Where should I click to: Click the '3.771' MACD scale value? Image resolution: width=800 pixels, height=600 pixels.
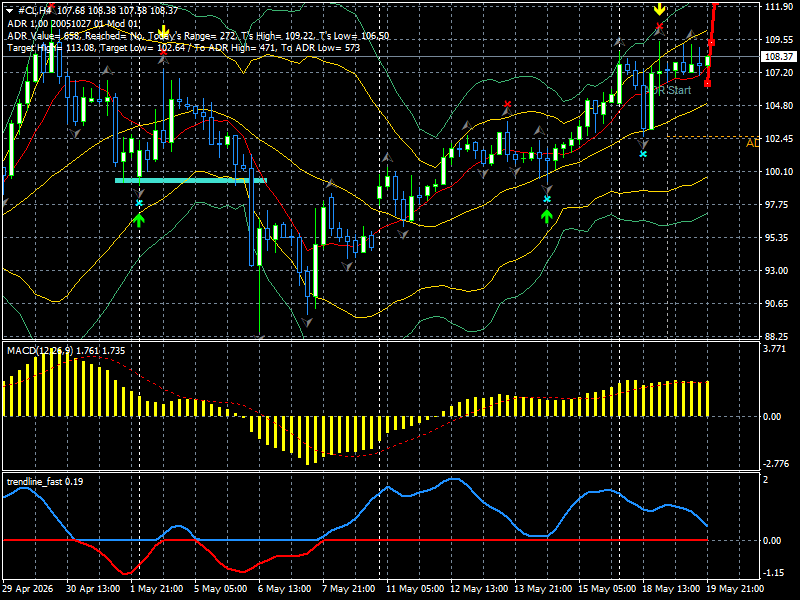(x=774, y=349)
